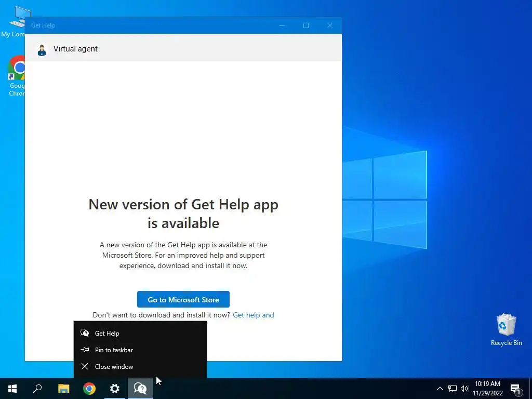Open the volume speaker control

[x=464, y=389]
